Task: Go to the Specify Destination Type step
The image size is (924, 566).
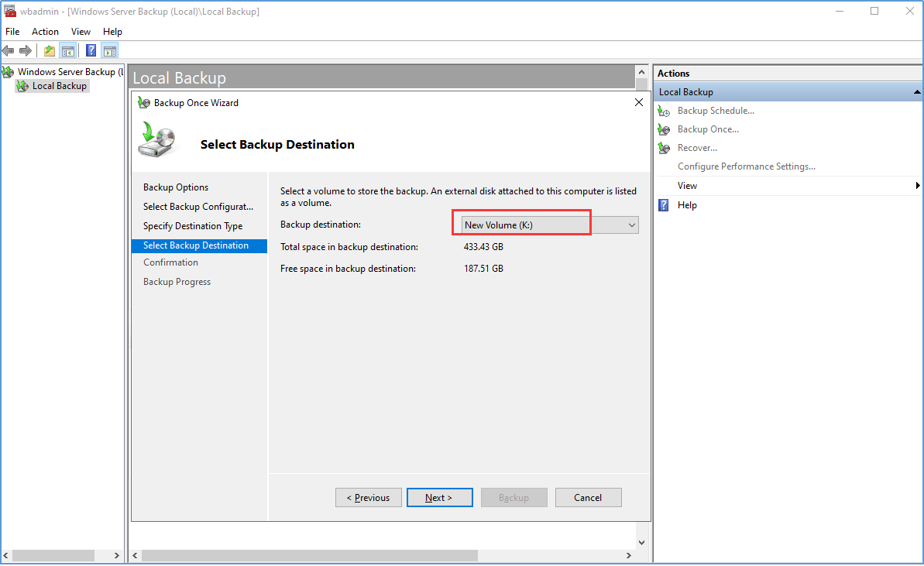Action: [x=193, y=226]
